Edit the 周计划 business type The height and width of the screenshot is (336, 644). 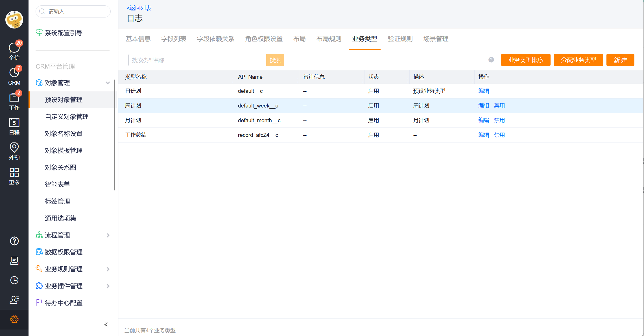point(484,106)
